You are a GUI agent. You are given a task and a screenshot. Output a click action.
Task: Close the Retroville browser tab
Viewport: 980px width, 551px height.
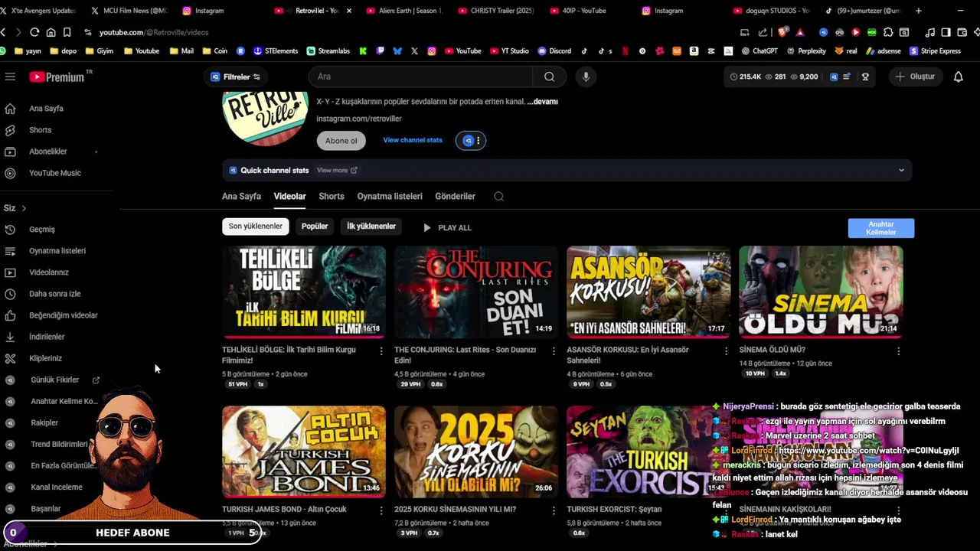pos(349,11)
